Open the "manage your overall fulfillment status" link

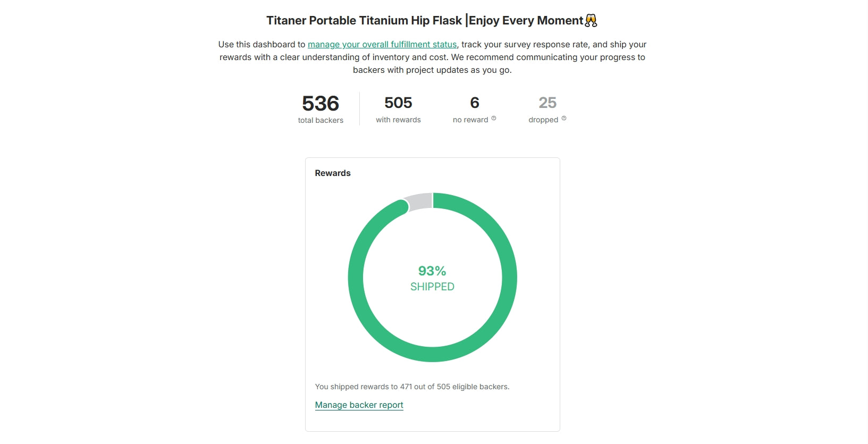coord(382,45)
